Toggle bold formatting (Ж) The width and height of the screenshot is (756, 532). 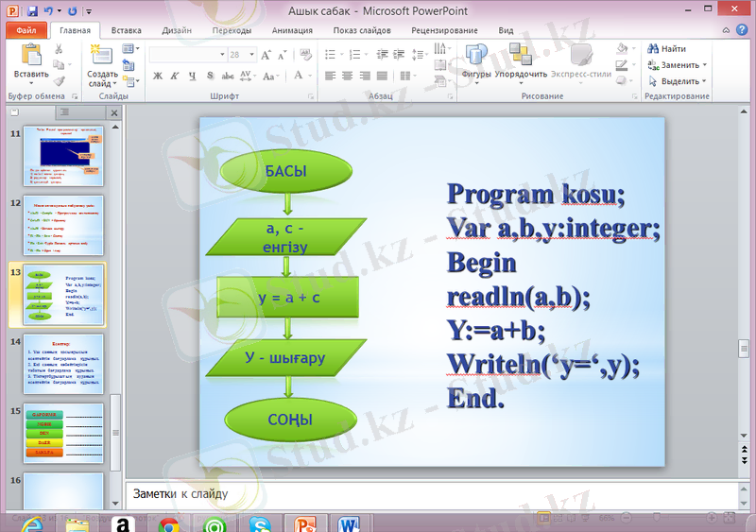[x=158, y=77]
